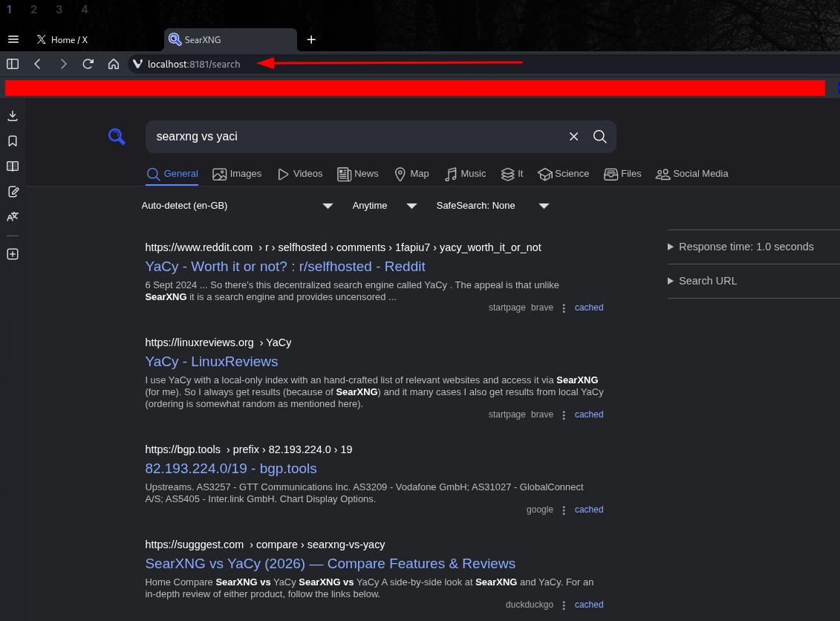Open a new browser tab

(x=311, y=39)
